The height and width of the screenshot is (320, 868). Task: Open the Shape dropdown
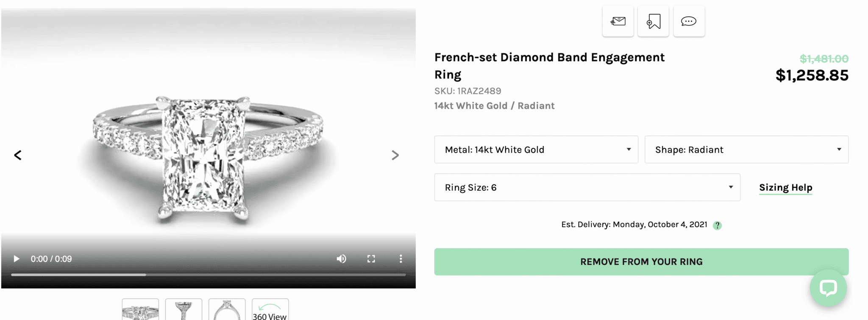(746, 150)
